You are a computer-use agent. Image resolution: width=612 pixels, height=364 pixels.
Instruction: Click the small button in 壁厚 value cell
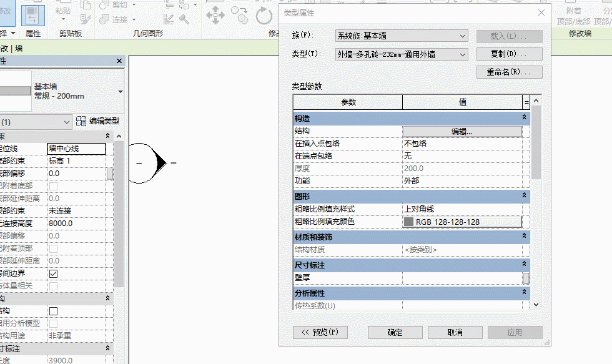(x=526, y=278)
